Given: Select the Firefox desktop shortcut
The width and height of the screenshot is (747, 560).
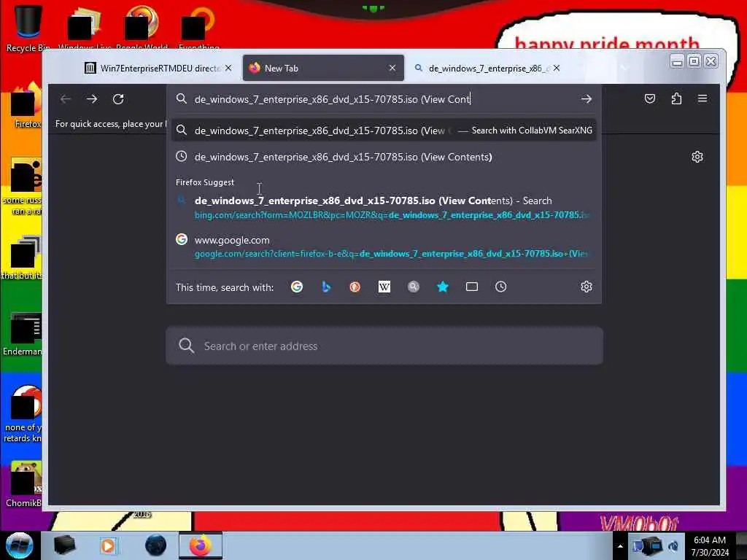Looking at the screenshot, I should tap(27, 106).
